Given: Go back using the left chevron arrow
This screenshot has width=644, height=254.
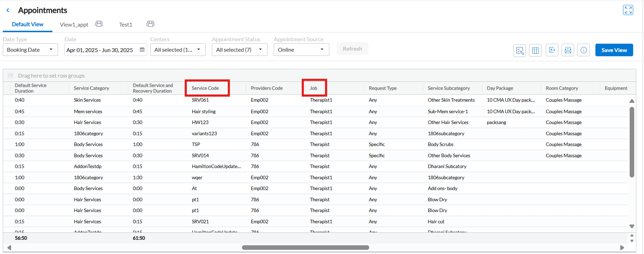Looking at the screenshot, I should pyautogui.click(x=8, y=10).
